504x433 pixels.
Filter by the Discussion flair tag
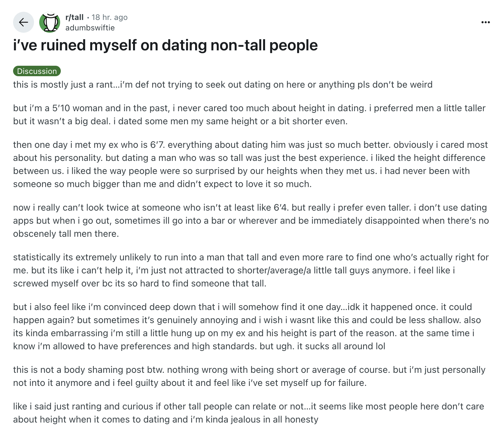coord(37,71)
